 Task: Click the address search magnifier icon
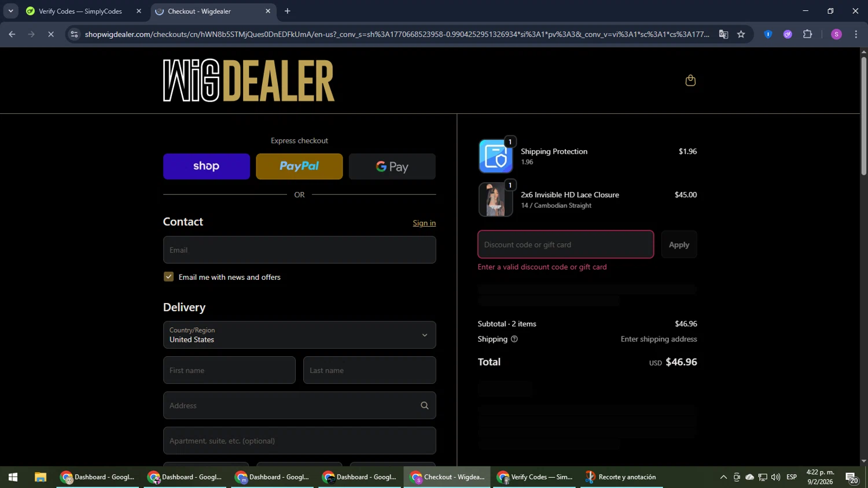[424, 405]
